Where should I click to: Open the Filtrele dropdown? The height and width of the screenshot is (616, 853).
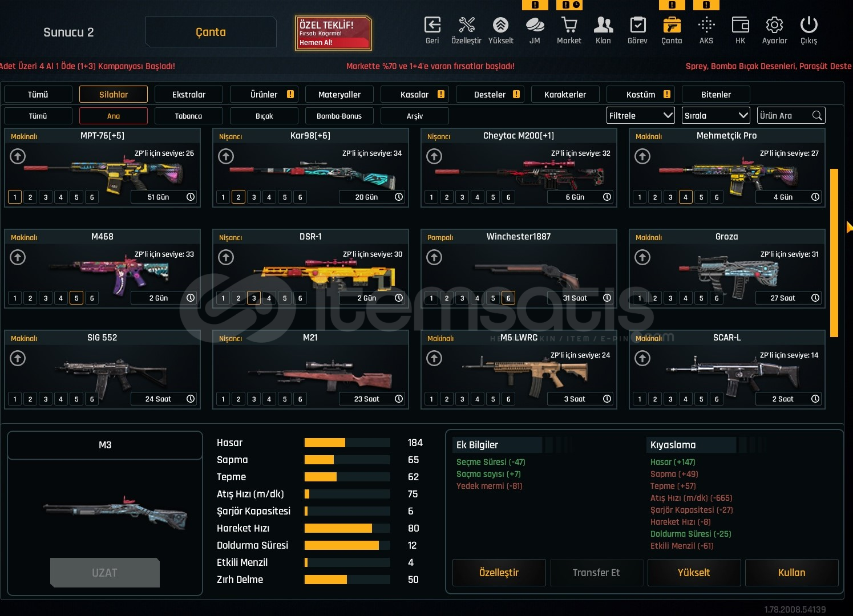[641, 116]
